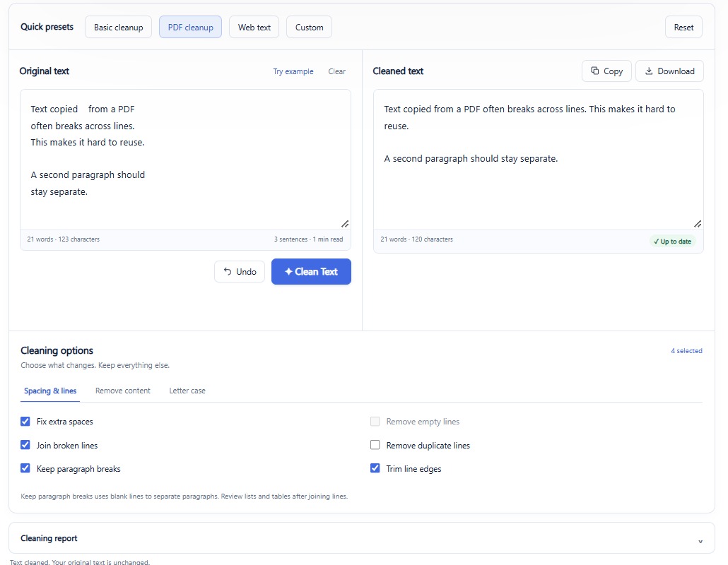Expand the Cleaning report section
The width and height of the screenshot is (728, 565).
coord(362,538)
